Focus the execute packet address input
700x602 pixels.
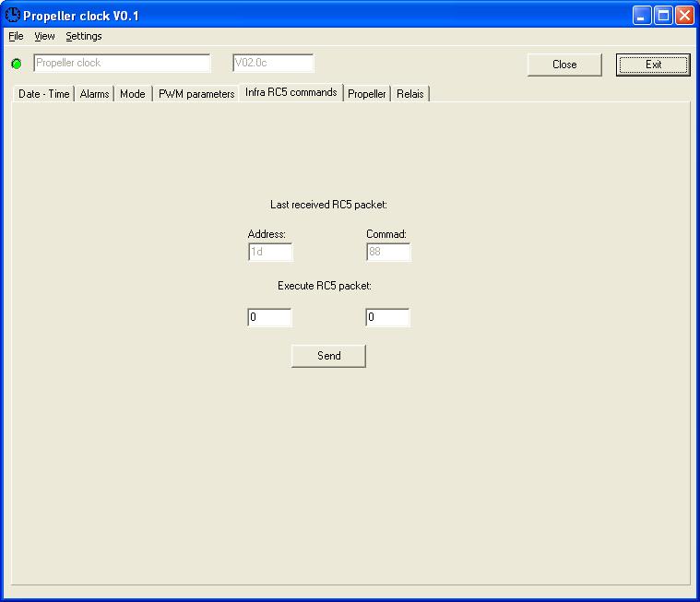pyautogui.click(x=269, y=317)
